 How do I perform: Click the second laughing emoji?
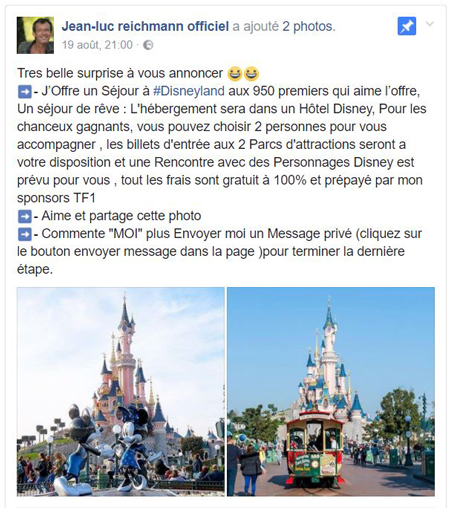251,74
